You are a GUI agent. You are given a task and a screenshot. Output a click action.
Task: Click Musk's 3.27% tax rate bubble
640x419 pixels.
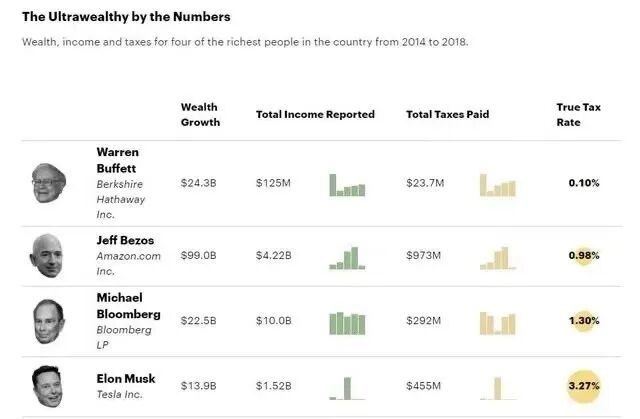click(583, 381)
